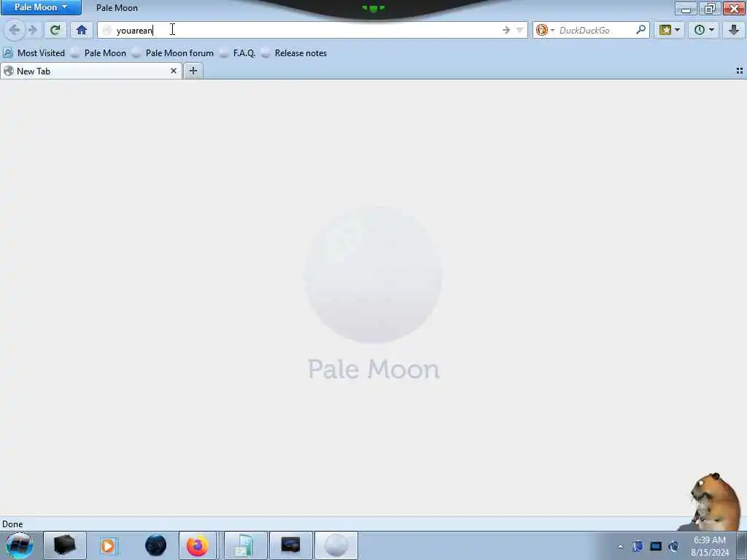Open the address bar history dropdown arrow
Image resolution: width=747 pixels, height=560 pixels.
(519, 30)
